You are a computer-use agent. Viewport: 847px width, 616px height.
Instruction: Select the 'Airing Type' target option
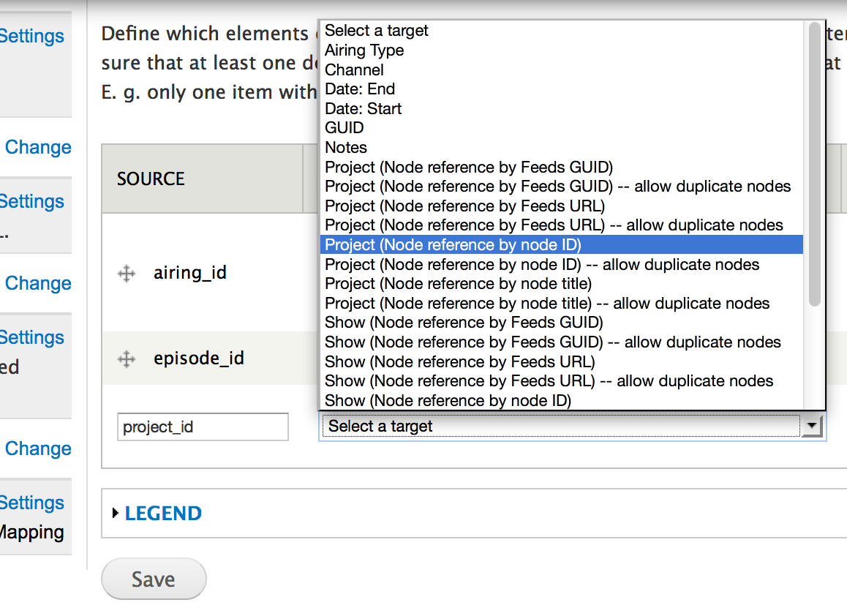364,50
